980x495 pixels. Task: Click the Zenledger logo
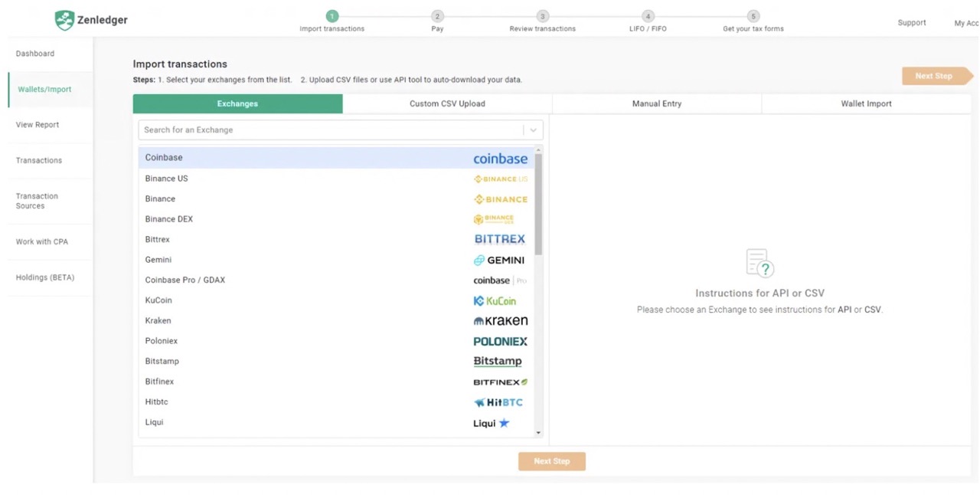pos(90,20)
